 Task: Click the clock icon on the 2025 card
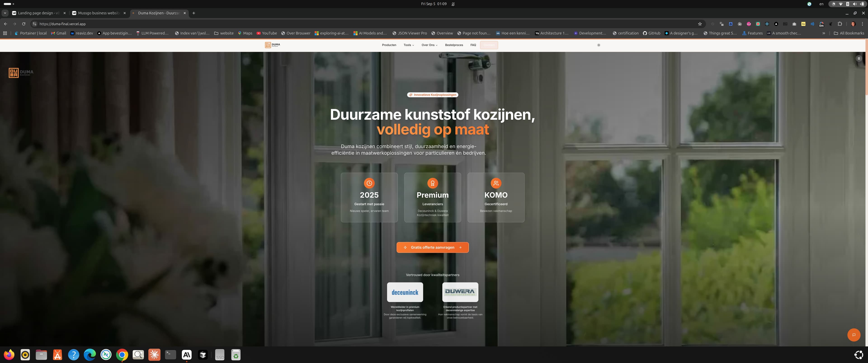(369, 183)
